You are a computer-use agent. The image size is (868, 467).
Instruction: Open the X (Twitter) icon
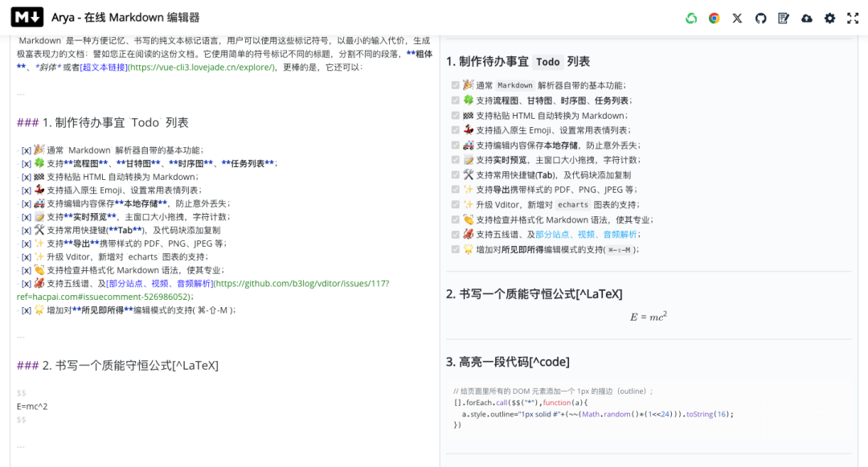[x=737, y=18]
